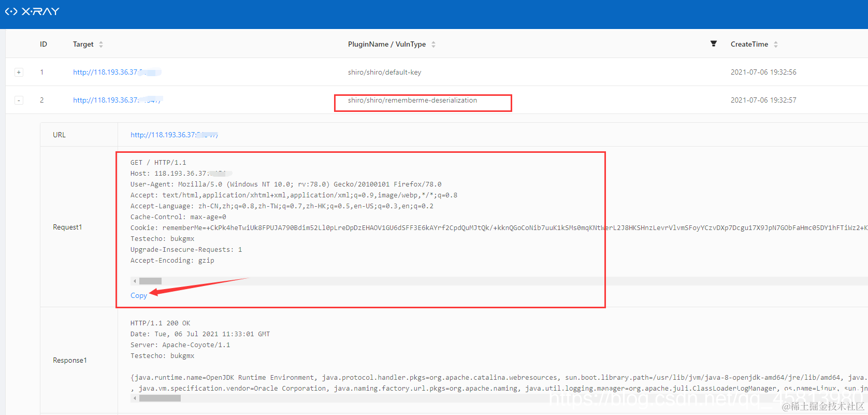Open the PluginName filter funnel icon
Viewport: 868px width, 415px height.
(x=714, y=44)
